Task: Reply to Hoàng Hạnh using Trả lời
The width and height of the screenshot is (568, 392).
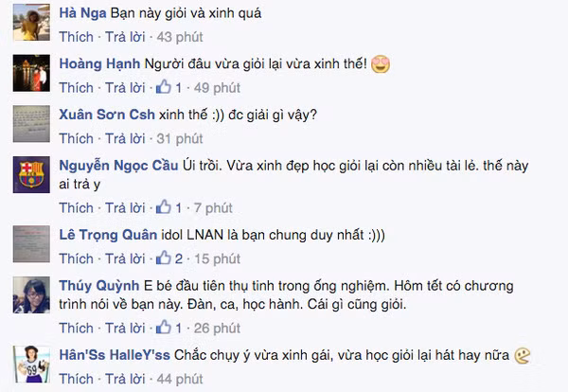Action: (125, 88)
